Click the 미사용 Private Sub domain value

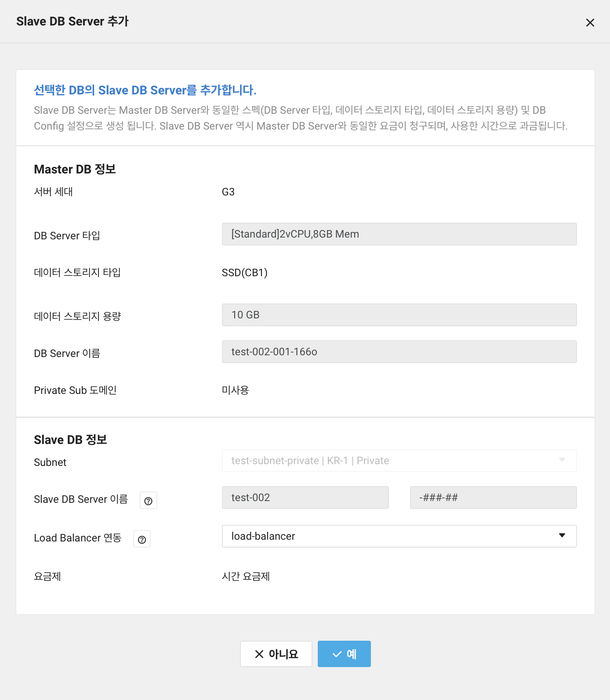click(235, 390)
